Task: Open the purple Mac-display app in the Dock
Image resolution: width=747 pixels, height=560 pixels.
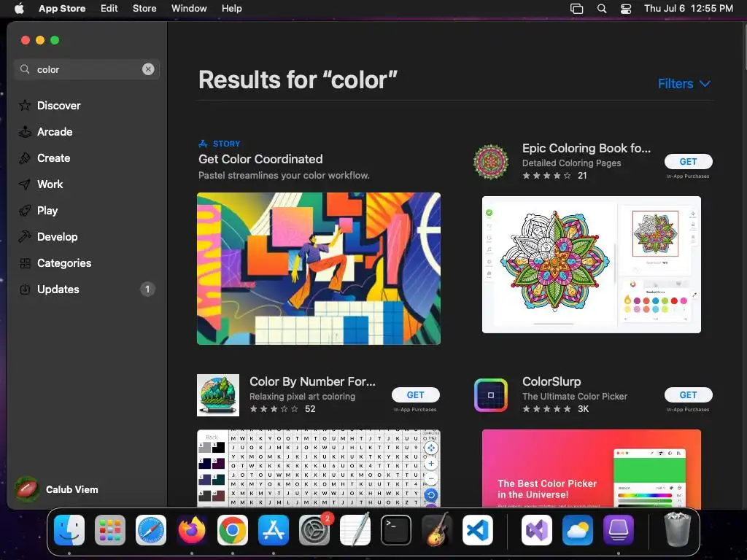Action: point(619,530)
